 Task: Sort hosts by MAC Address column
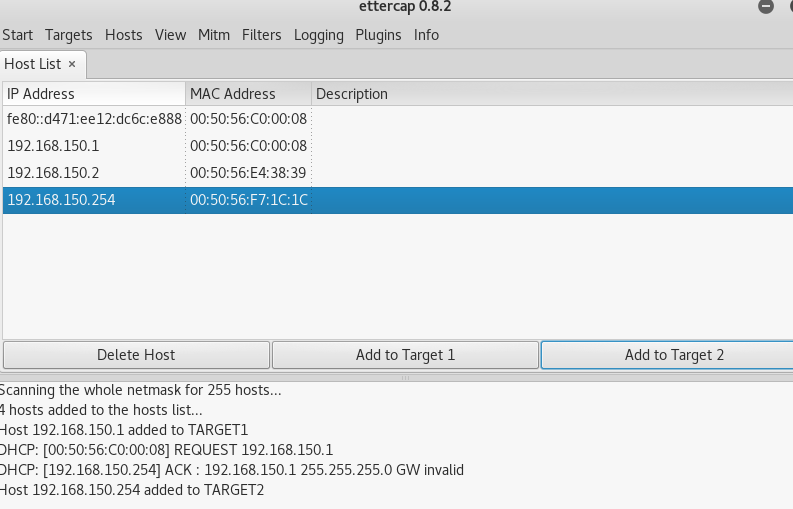pos(248,94)
